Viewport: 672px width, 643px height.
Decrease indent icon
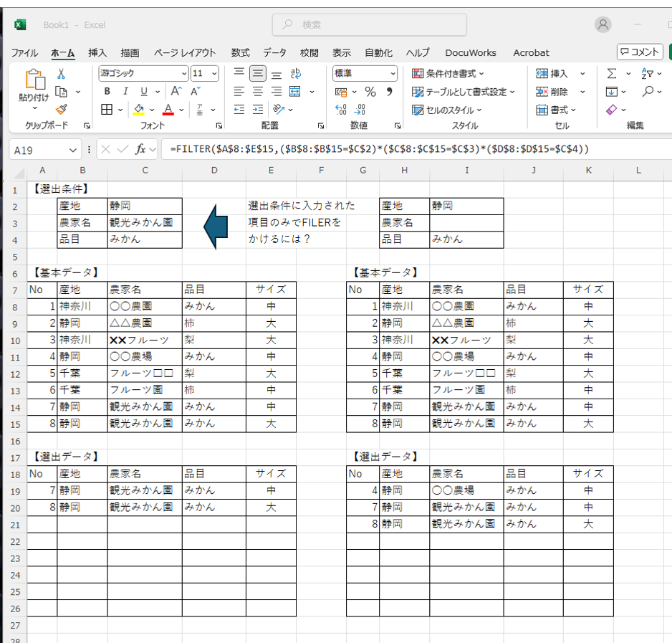click(239, 110)
